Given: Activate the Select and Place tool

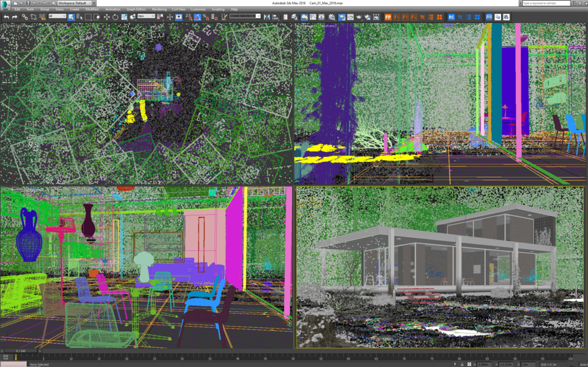Looking at the screenshot, I should [x=133, y=17].
